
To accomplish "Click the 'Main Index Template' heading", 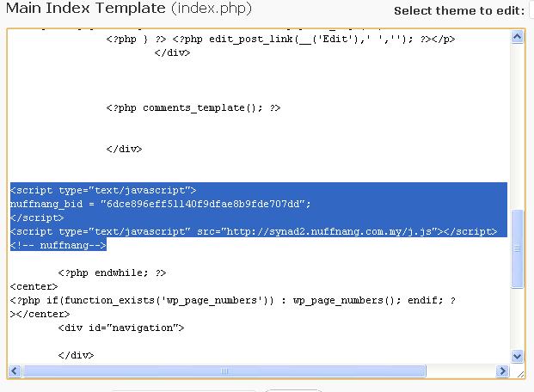I will coord(86,8).
